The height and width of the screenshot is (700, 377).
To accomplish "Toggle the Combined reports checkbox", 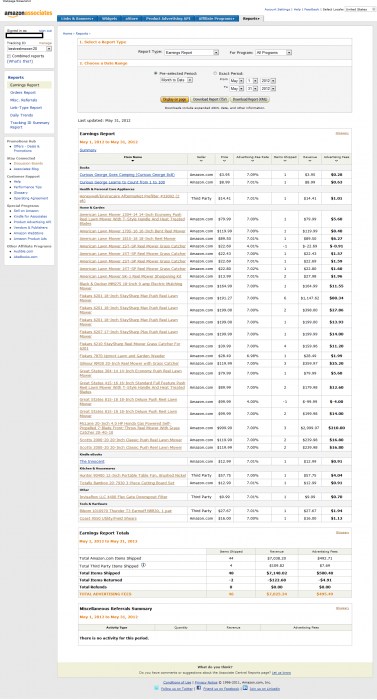I will 8,56.
